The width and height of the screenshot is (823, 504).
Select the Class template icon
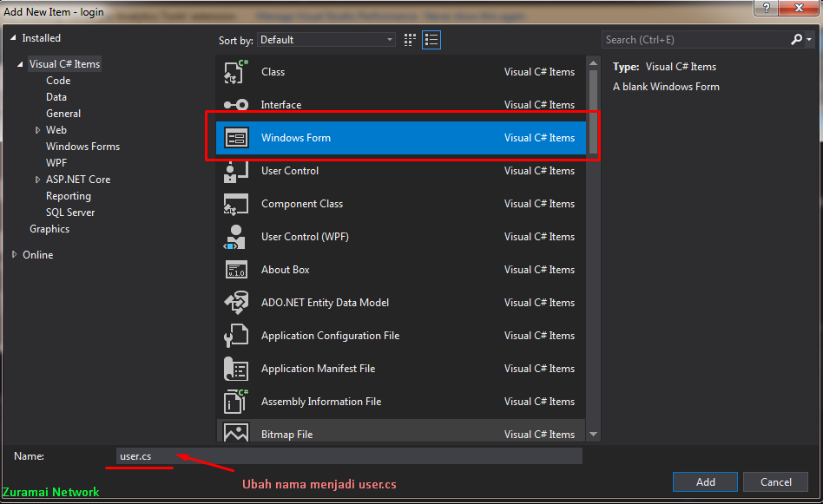233,71
